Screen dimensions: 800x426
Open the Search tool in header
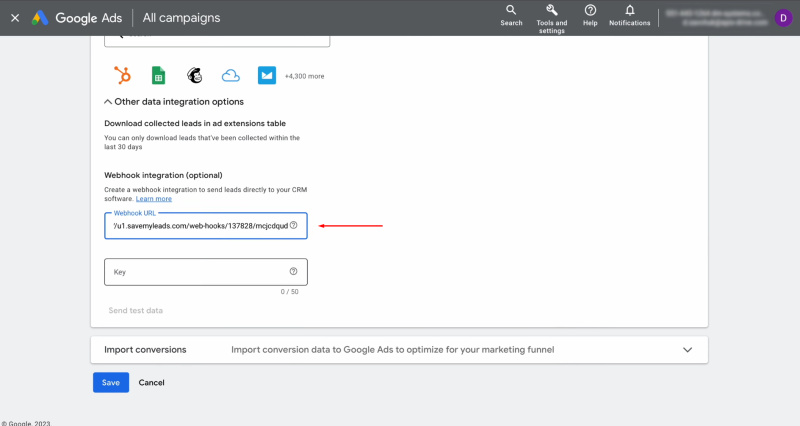tap(511, 15)
